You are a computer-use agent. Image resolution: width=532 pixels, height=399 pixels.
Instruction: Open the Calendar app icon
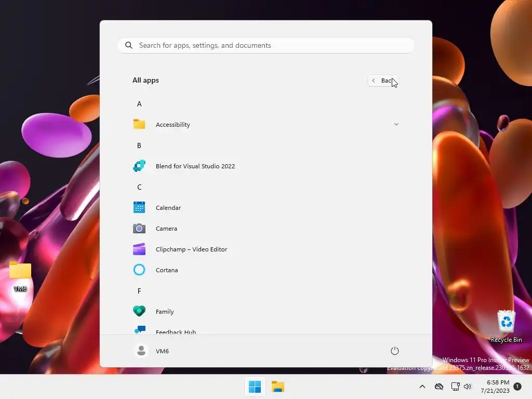coord(139,207)
